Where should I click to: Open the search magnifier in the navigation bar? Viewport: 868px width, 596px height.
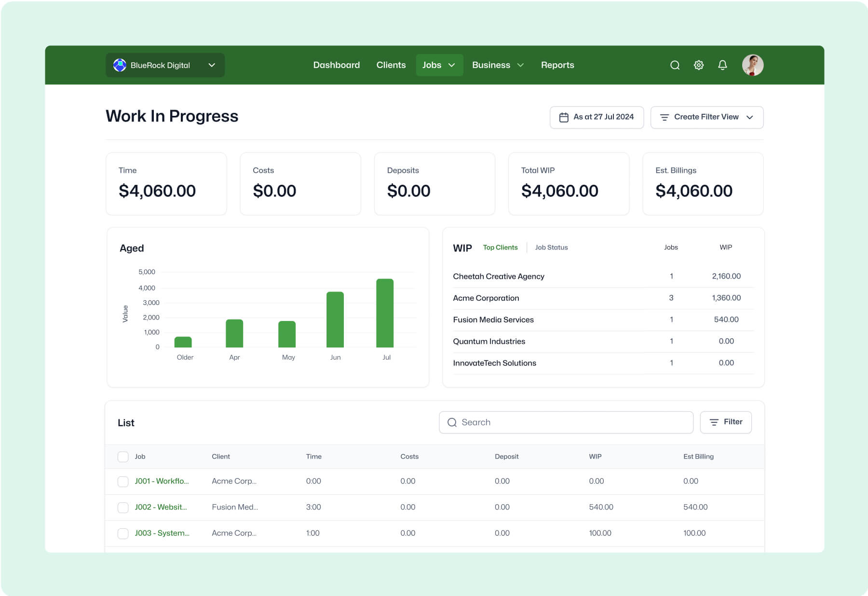[675, 65]
